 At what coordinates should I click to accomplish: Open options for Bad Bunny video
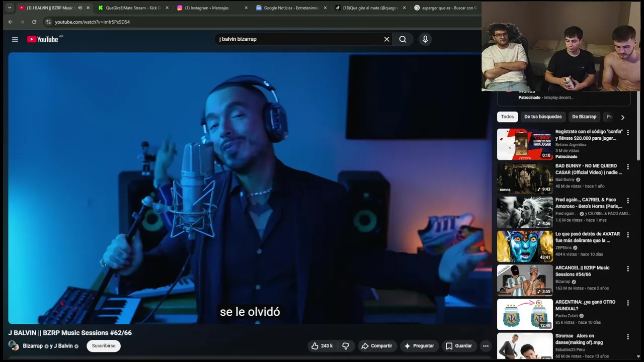coord(627,166)
